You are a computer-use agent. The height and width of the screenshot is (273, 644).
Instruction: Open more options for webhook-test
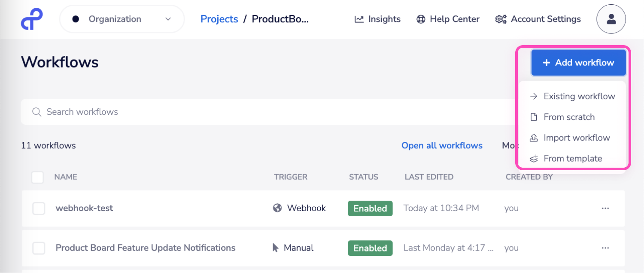tap(605, 208)
